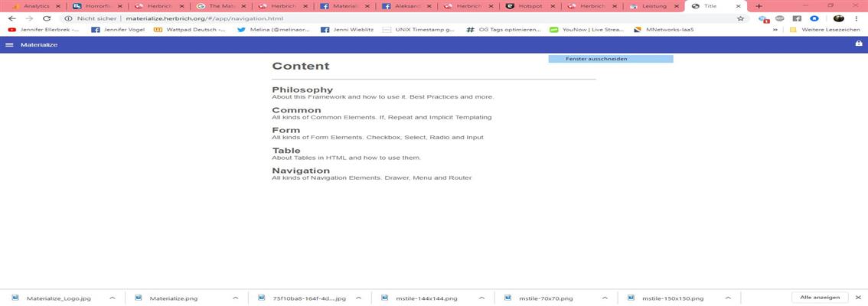Reload the current page
Image resolution: width=868 pixels, height=306 pixels.
pyautogui.click(x=46, y=18)
